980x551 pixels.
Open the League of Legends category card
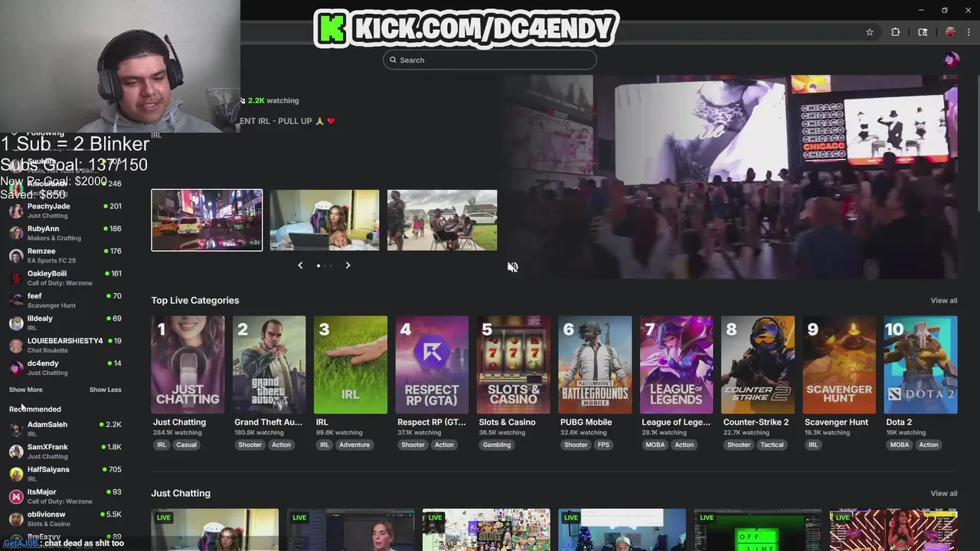[676, 364]
